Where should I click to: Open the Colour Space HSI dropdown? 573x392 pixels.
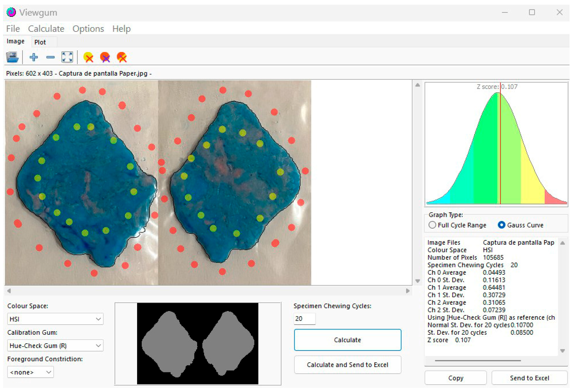(x=55, y=319)
